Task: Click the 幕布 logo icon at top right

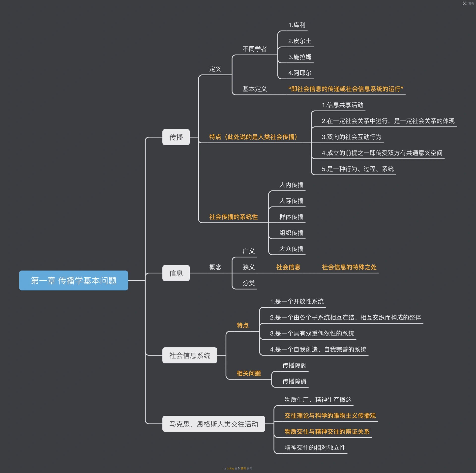Action: (464, 3)
